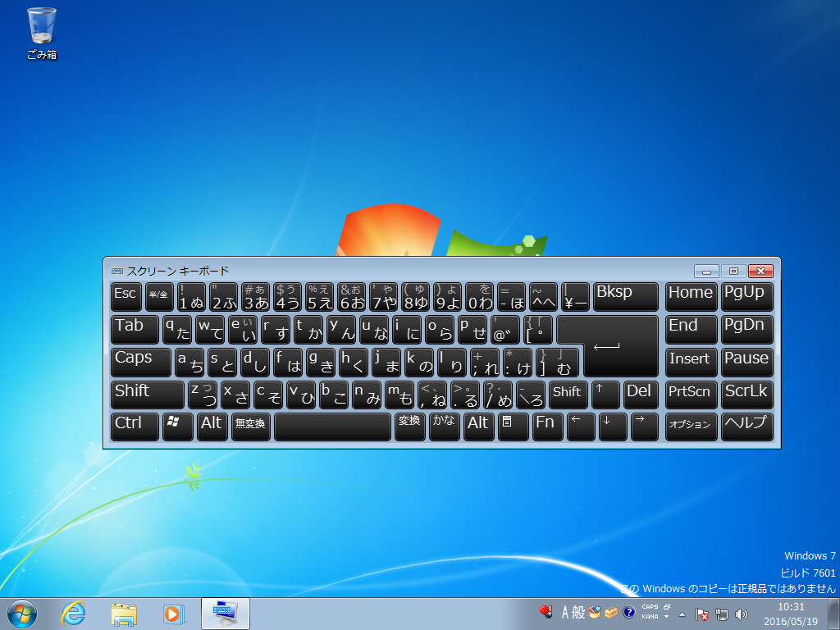Click the PrtScn key
Viewport: 840px width, 630px height.
(x=691, y=395)
